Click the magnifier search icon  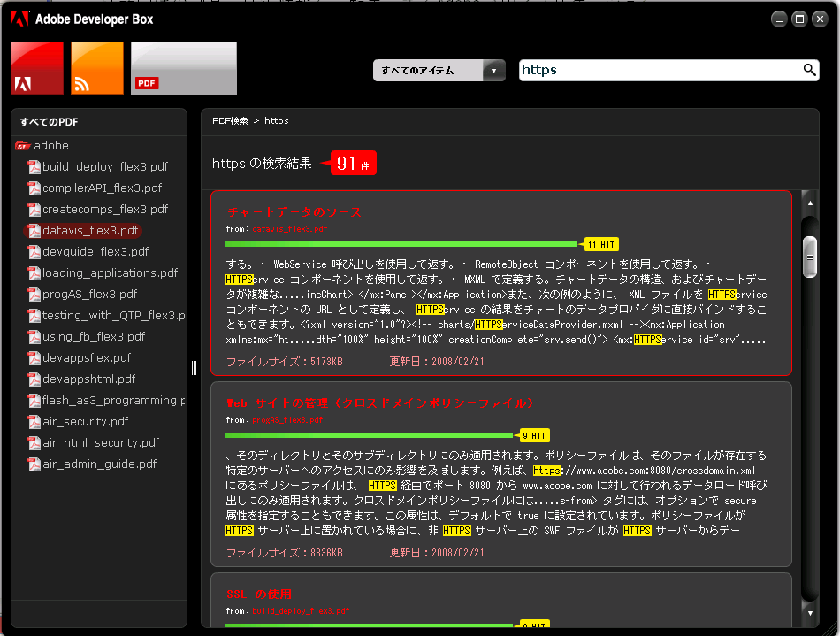809,70
